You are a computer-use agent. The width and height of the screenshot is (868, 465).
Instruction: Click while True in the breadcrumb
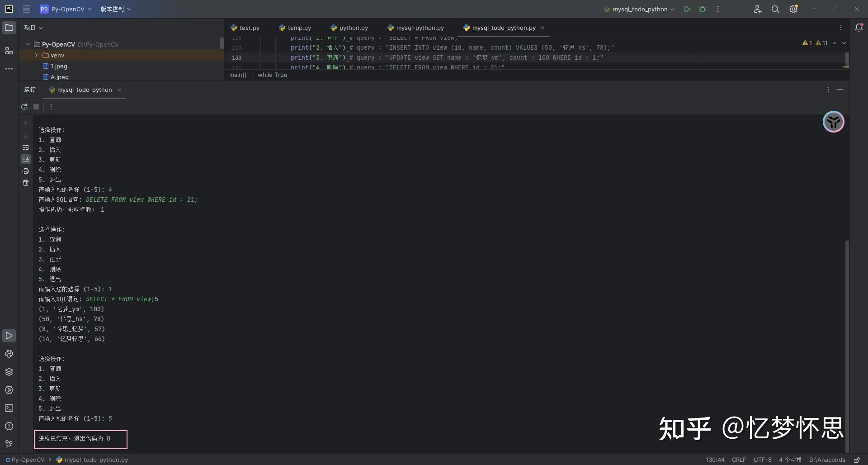tap(272, 75)
